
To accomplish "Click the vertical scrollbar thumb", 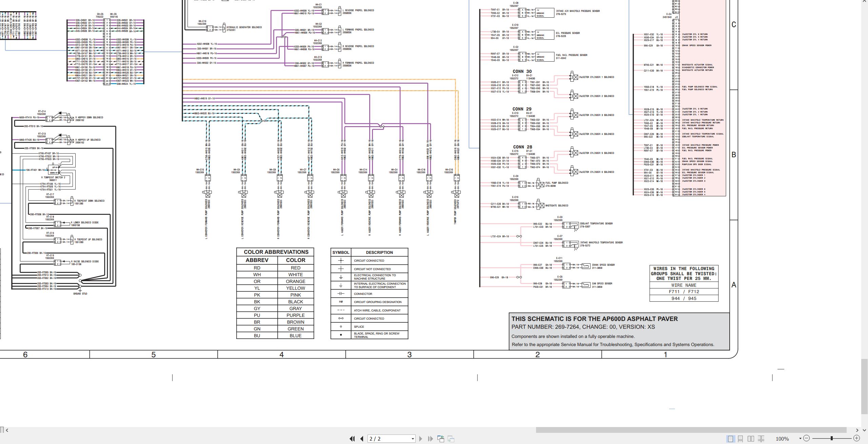I will click(x=864, y=386).
